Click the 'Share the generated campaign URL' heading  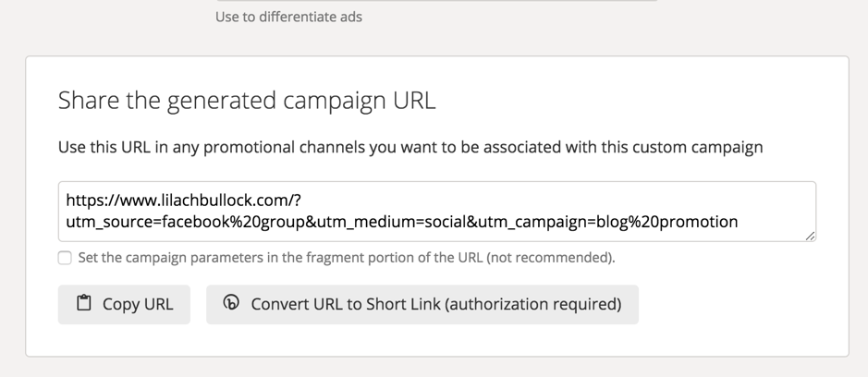click(x=247, y=101)
